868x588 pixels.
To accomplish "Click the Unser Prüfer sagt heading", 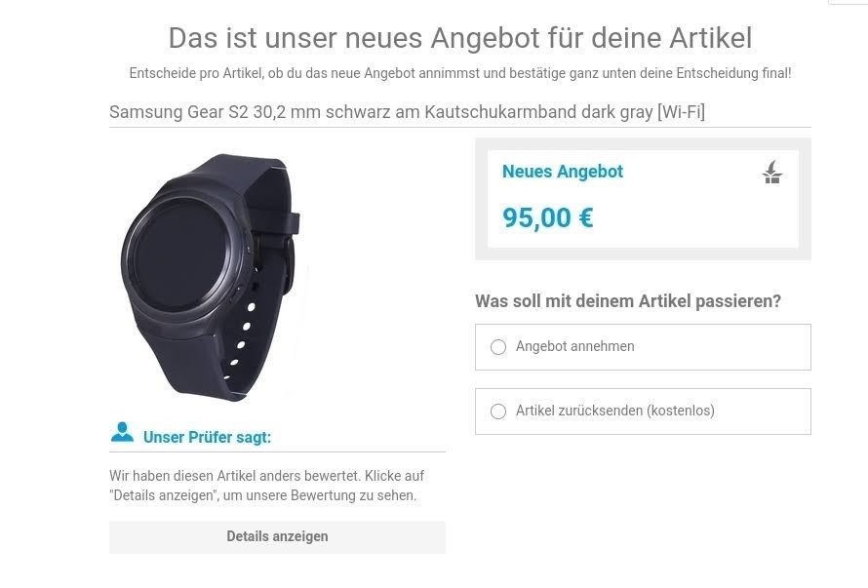I will pyautogui.click(x=207, y=438).
